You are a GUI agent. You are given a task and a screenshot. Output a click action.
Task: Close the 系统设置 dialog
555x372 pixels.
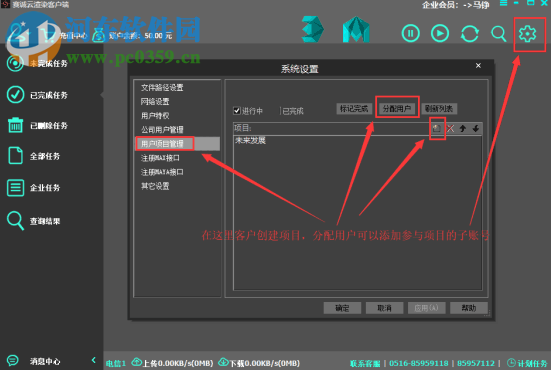(x=478, y=65)
